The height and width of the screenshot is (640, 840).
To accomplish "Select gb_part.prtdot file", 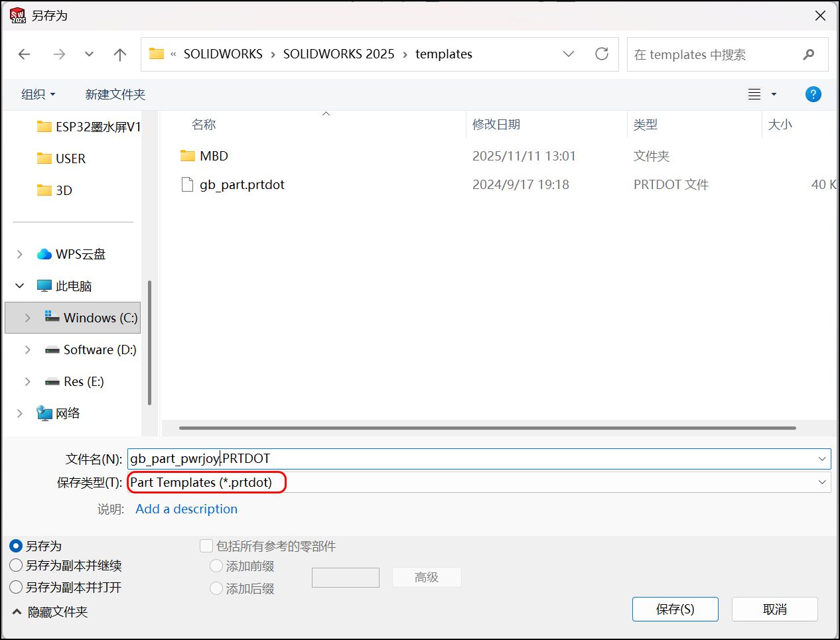I will point(242,184).
